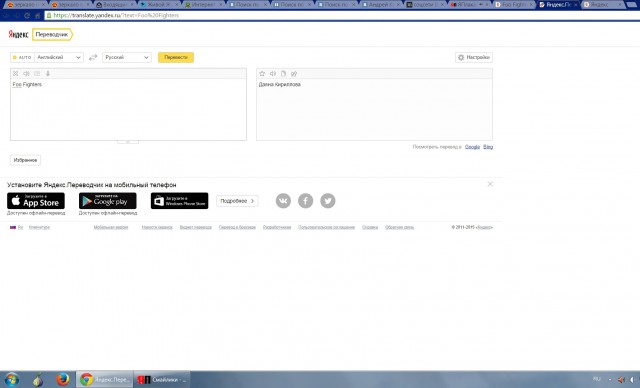Switch to the Входящие browser tab

[x=114, y=5]
